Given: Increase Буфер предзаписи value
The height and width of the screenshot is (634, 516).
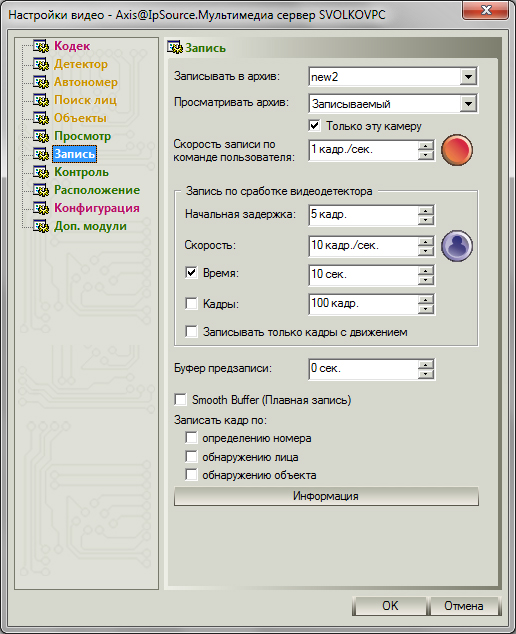Looking at the screenshot, I should pos(425,364).
